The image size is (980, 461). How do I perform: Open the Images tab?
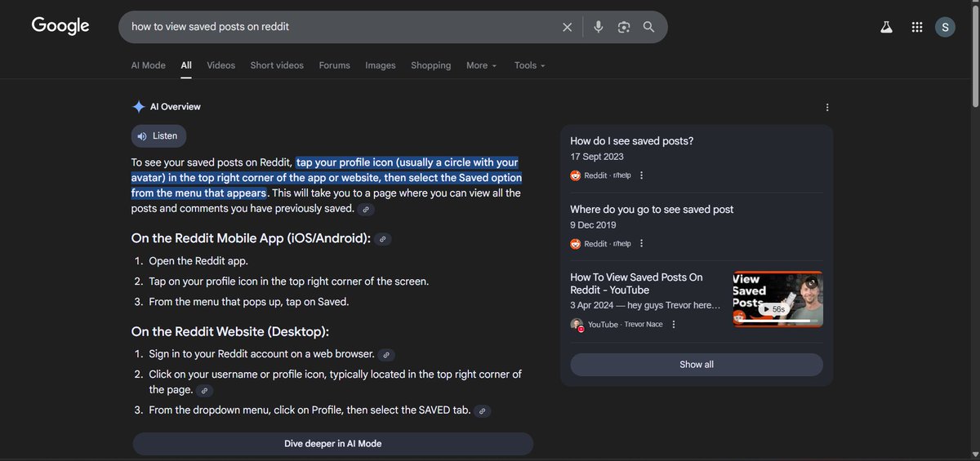click(381, 65)
